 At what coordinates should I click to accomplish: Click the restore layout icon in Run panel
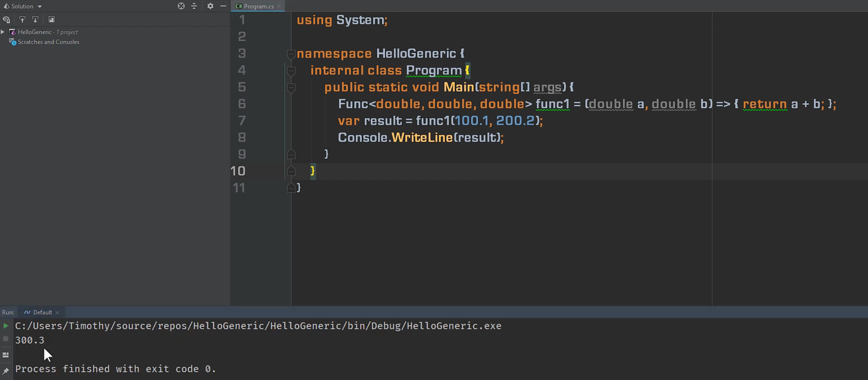coord(6,355)
